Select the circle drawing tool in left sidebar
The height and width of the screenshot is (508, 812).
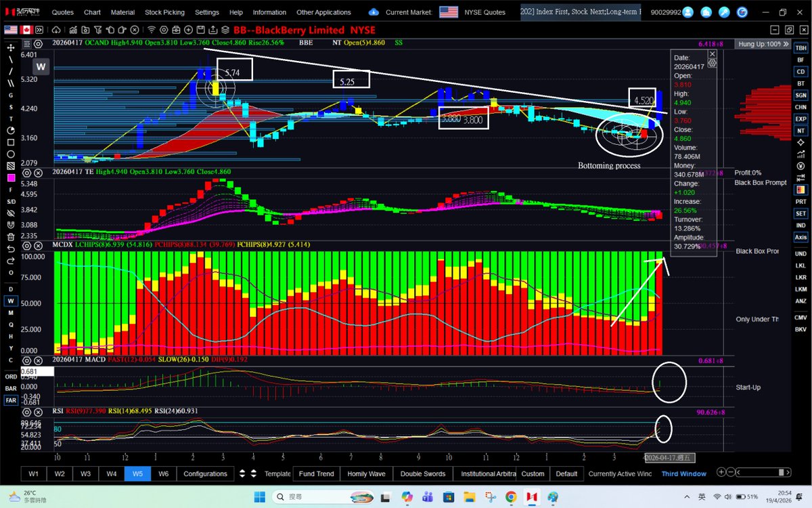tap(11, 154)
